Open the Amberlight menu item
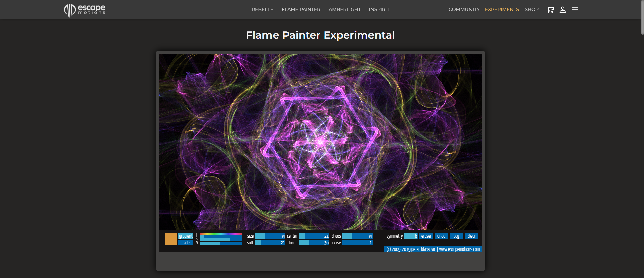The width and height of the screenshot is (644, 278). (x=345, y=9)
